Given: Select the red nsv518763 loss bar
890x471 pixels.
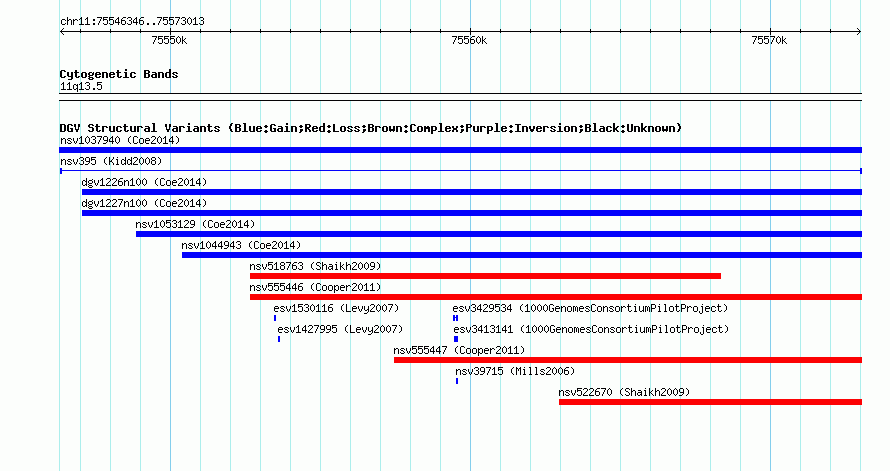Looking at the screenshot, I should point(485,276).
